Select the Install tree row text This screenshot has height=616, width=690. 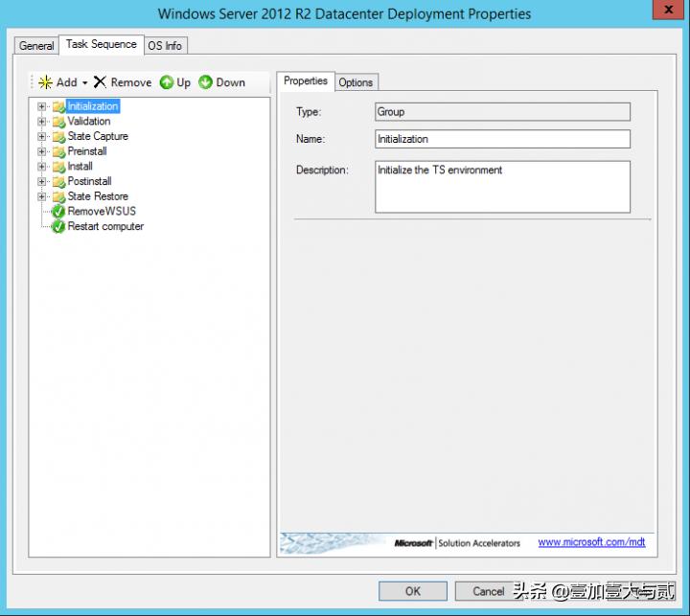tap(80, 167)
